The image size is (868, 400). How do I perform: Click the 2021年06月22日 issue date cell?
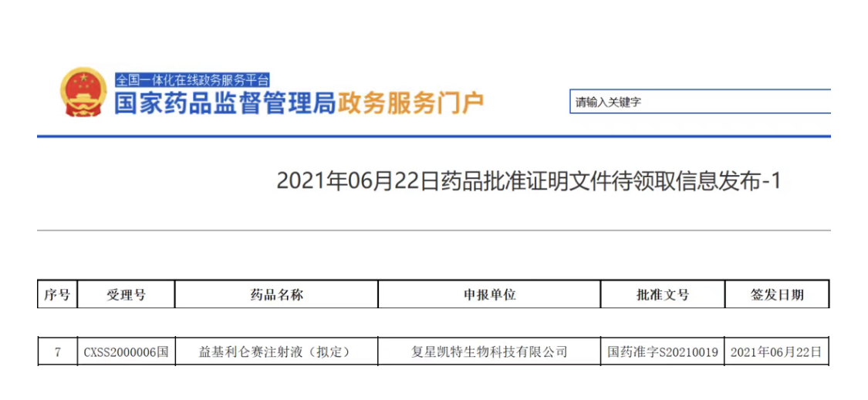pyautogui.click(x=777, y=352)
